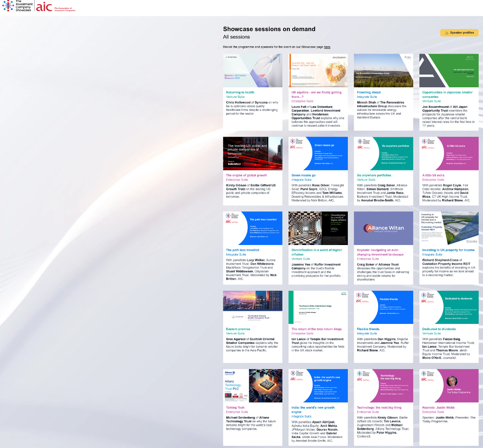Click the Kirsty Gibson Baillie Gifford US Growth description
The height and width of the screenshot is (448, 483).
coord(251,191)
